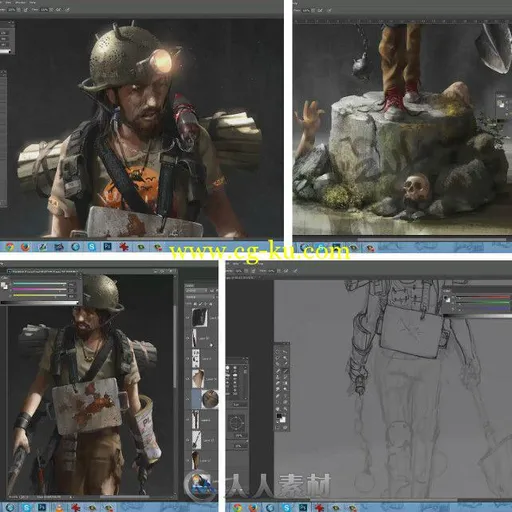
Task: Select the Hand tool in floating toolbox
Action: click(x=277, y=409)
